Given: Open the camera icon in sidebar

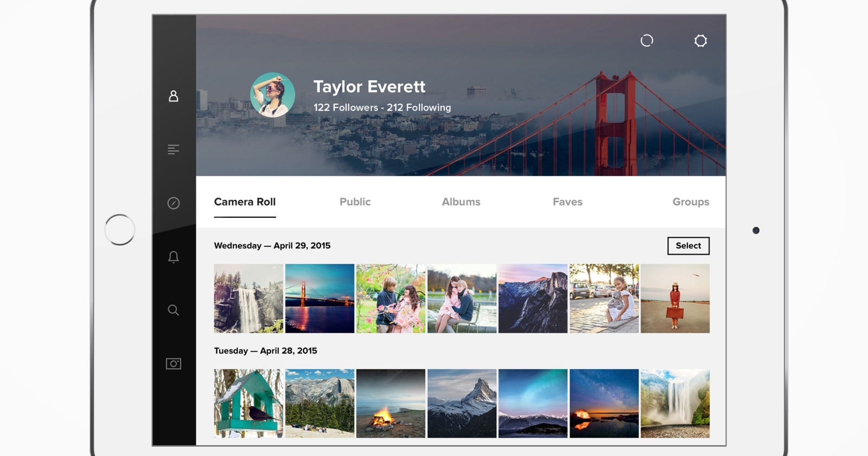Looking at the screenshot, I should coord(174,364).
